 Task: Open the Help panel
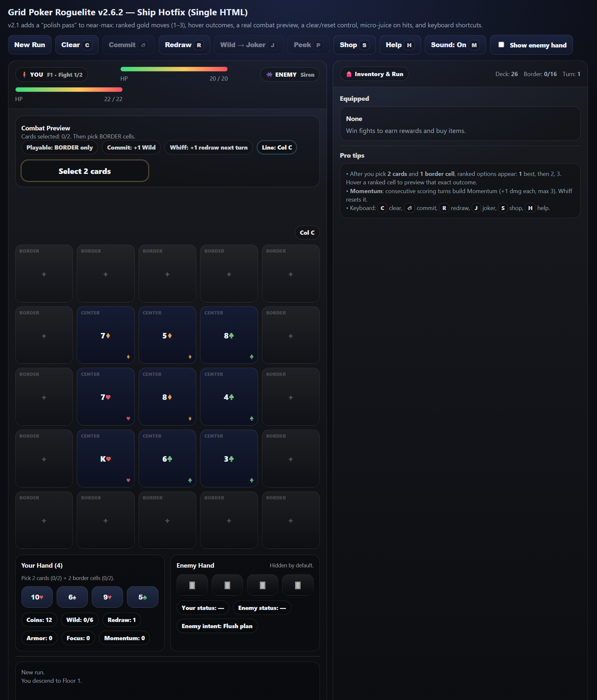tap(400, 45)
